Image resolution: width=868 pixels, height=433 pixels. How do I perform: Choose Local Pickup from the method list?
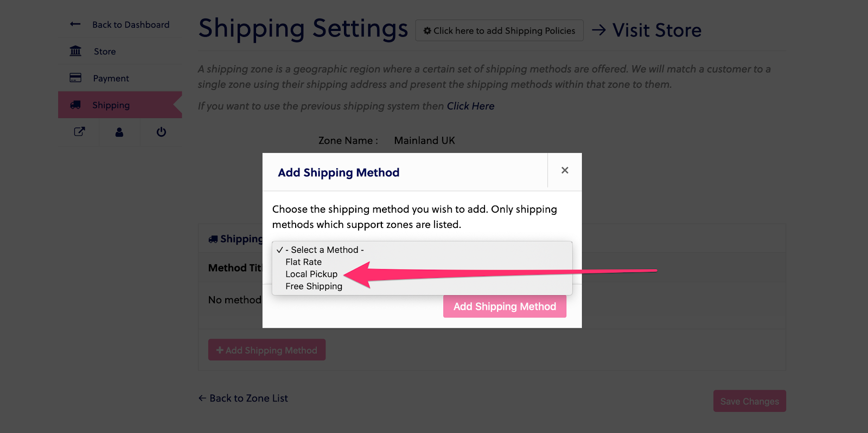311,274
